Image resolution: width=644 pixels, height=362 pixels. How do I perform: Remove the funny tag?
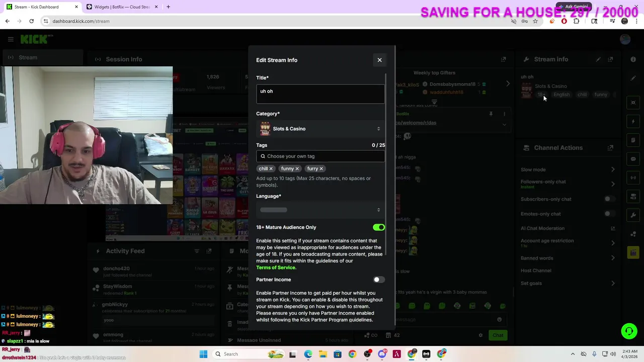(x=297, y=168)
